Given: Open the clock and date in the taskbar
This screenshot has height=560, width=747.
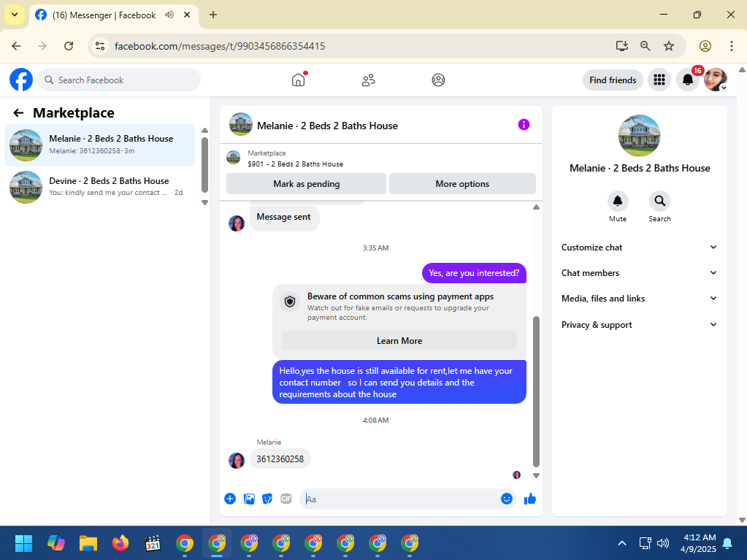Looking at the screenshot, I should click(700, 543).
